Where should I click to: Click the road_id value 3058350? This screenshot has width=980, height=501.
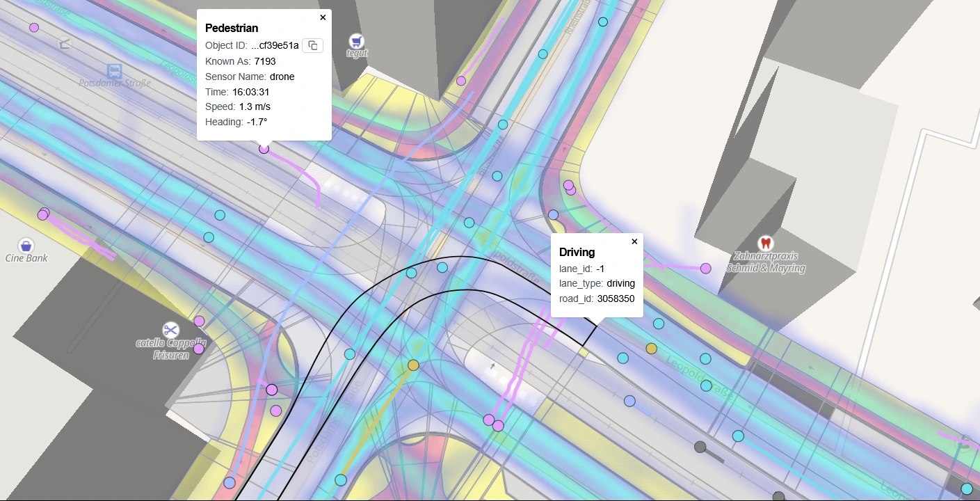[x=616, y=299]
